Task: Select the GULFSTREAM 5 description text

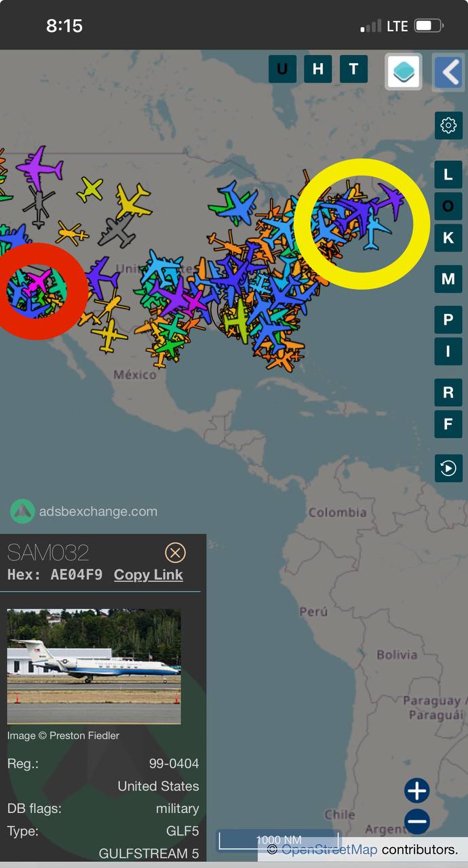Action: point(149,853)
